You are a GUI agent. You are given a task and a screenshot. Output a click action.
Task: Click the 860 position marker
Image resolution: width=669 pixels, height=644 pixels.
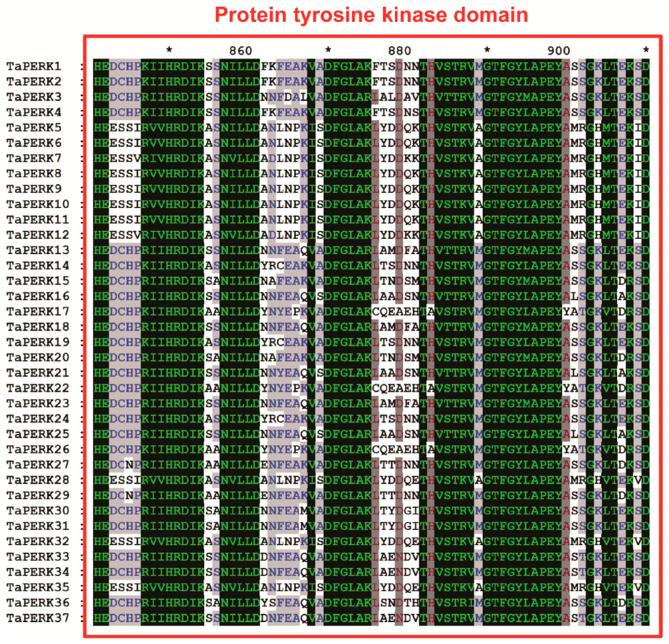pyautogui.click(x=240, y=51)
